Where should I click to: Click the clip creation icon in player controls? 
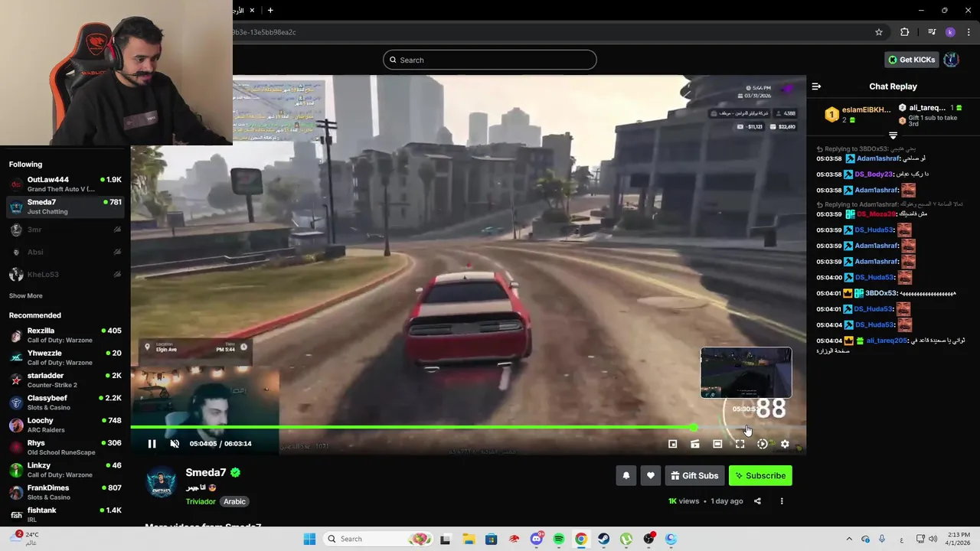(694, 444)
